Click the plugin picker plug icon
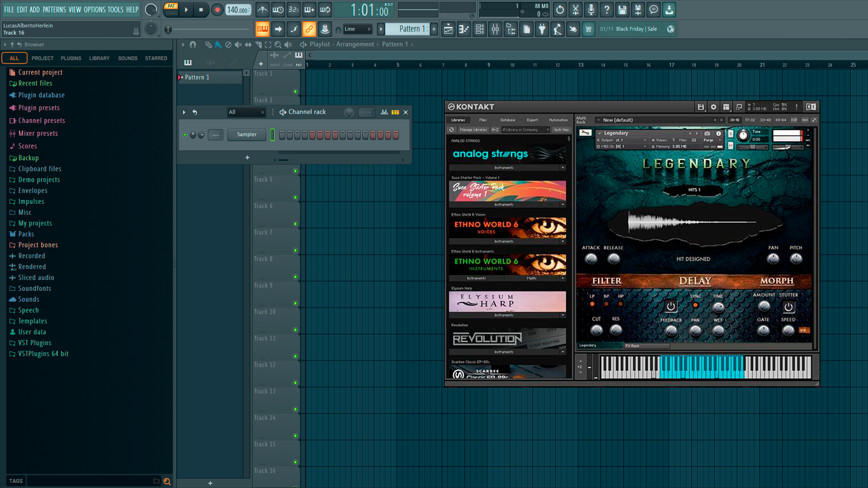The height and width of the screenshot is (488, 868). [x=542, y=29]
